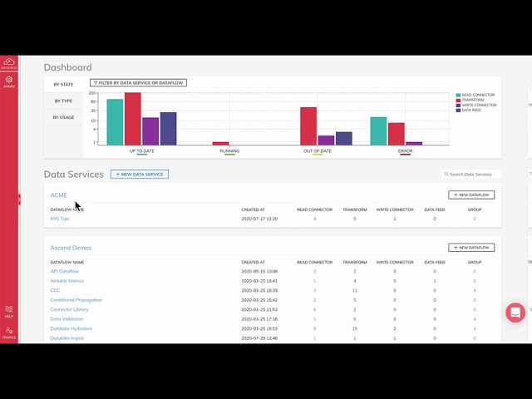This screenshot has height=399, width=532.
Task: Click the Up To Date Write Connector bar
Action: [x=150, y=131]
